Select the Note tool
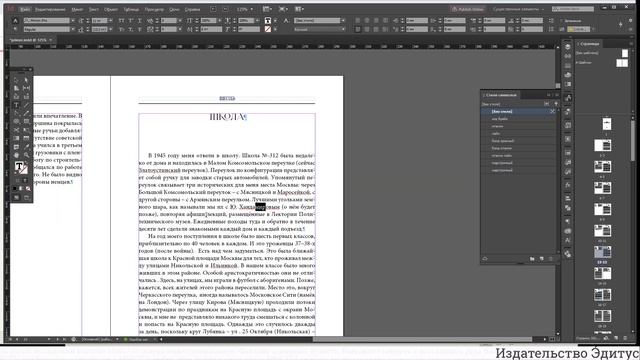640x360 pixels. [16, 147]
